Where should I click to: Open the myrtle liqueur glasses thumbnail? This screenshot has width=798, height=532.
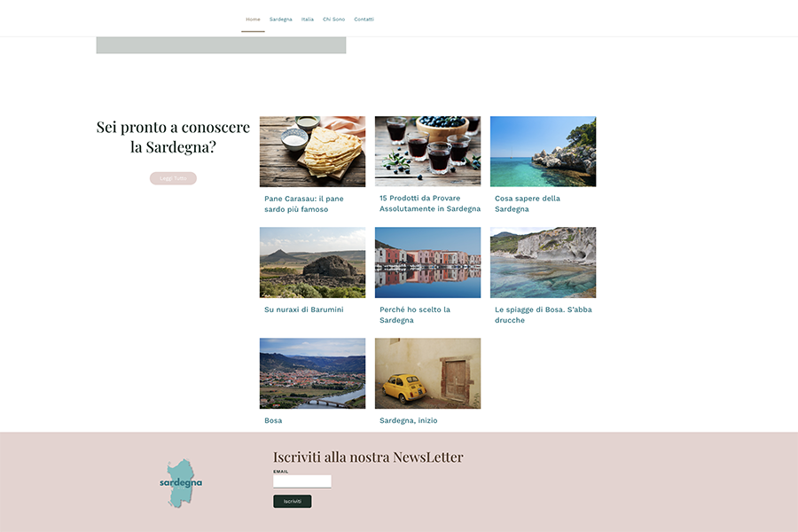(x=427, y=152)
